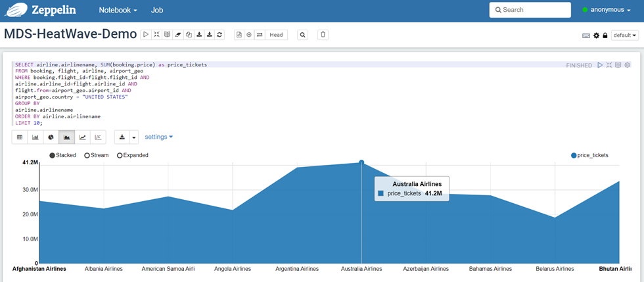The width and height of the screenshot is (644, 282).
Task: Click the Azerbaijan Airlines axis label
Action: [426, 269]
